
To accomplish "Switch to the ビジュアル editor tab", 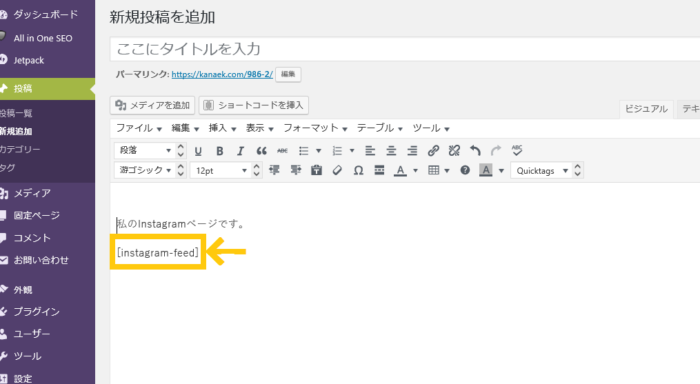I will click(646, 109).
